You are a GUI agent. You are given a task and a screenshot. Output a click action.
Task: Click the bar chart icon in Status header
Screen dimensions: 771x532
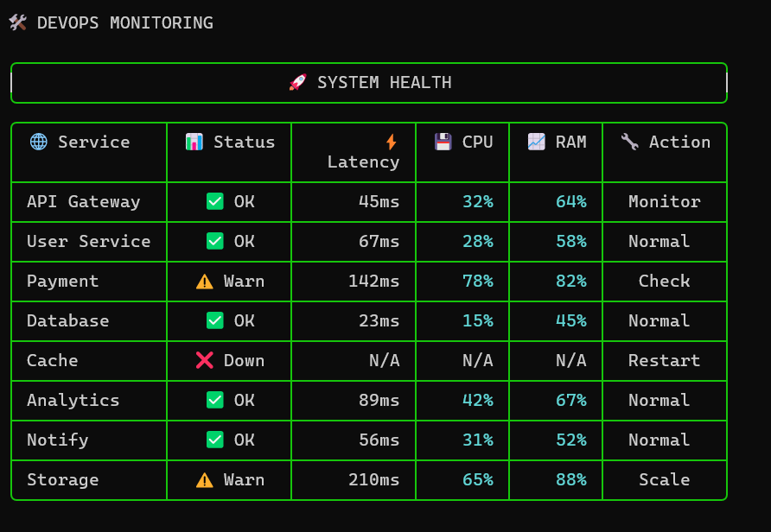tap(195, 141)
